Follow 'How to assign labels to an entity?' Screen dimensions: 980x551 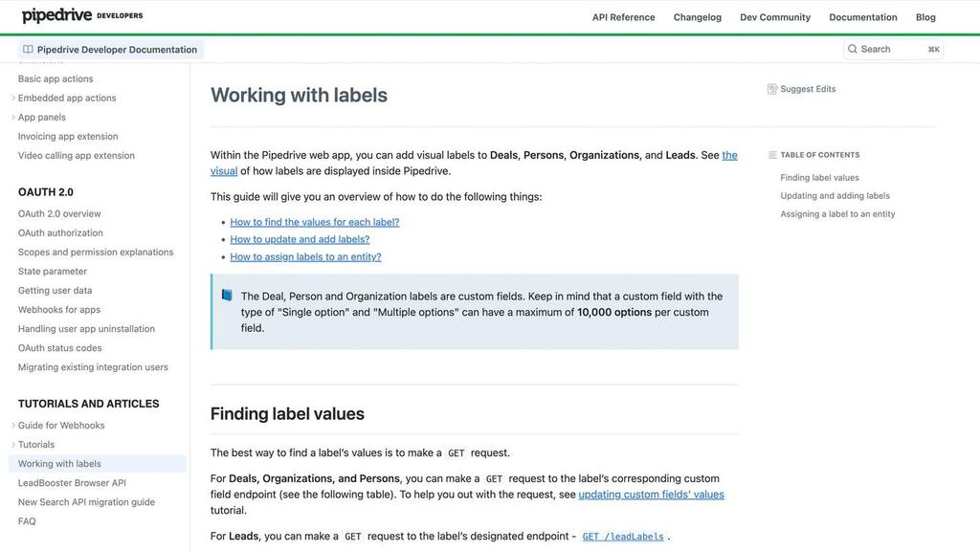coord(305,256)
